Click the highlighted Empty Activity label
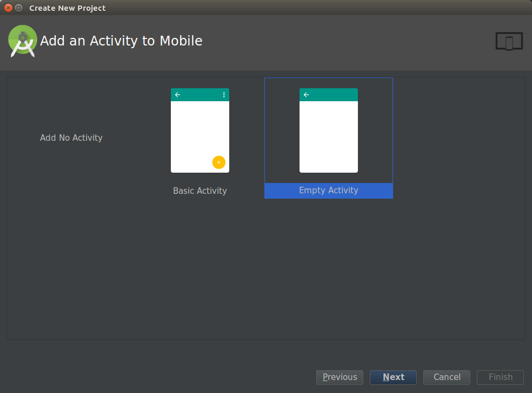Viewport: 532px width, 393px height. coord(328,191)
